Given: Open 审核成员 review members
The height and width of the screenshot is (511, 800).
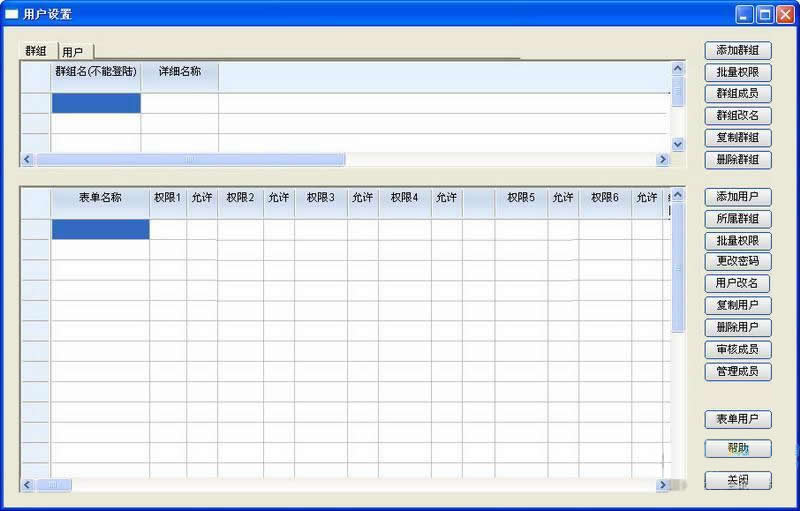Looking at the screenshot, I should point(738,350).
